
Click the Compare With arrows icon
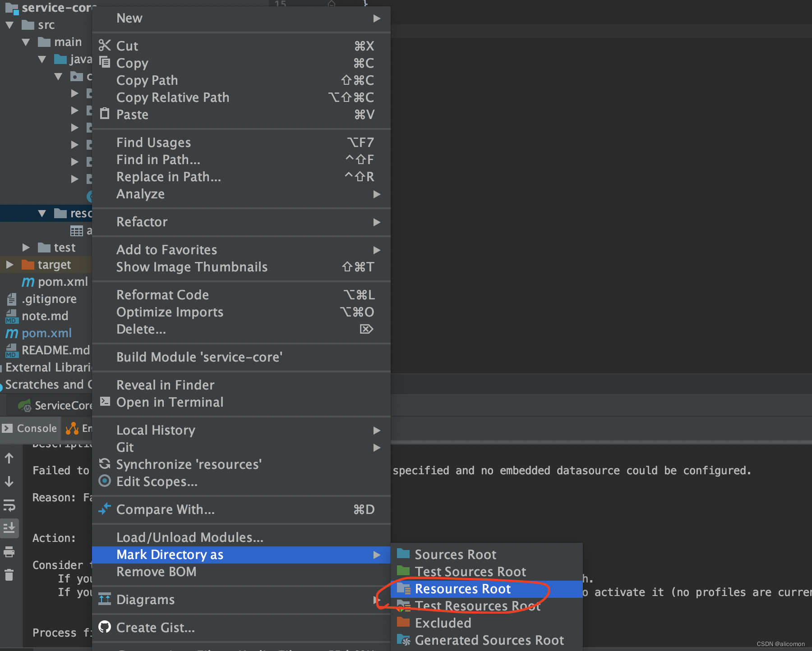[x=105, y=509]
